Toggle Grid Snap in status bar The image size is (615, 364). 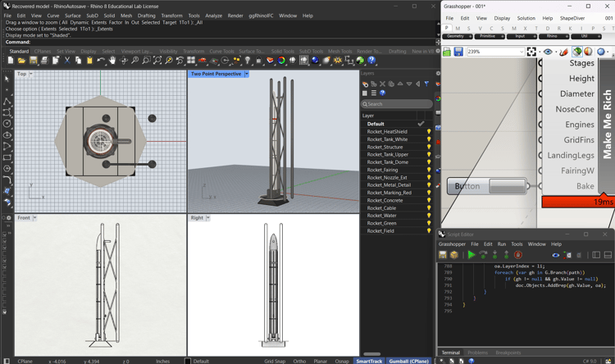coord(275,361)
